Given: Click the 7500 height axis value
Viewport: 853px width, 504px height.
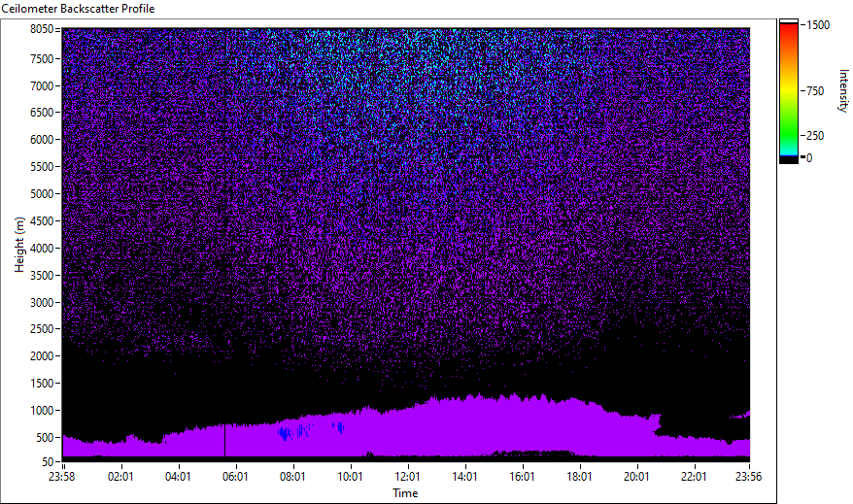Looking at the screenshot, I should (42, 58).
